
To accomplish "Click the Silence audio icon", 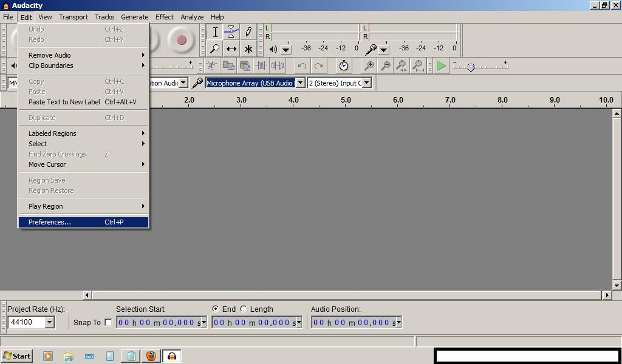I will pyautogui.click(x=278, y=66).
